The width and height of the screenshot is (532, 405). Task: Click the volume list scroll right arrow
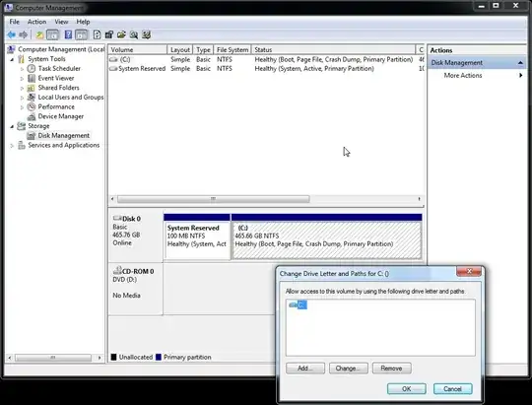tap(420, 199)
